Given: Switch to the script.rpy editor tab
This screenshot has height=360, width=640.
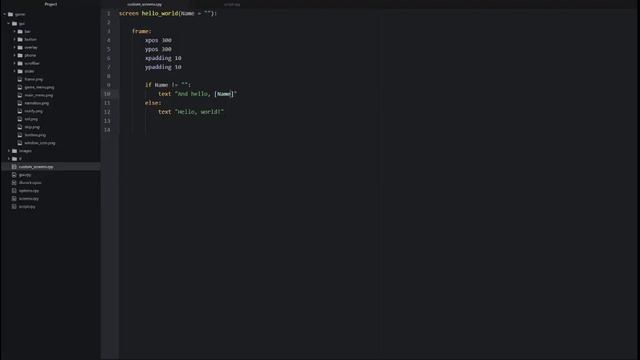Looking at the screenshot, I should 232,4.
